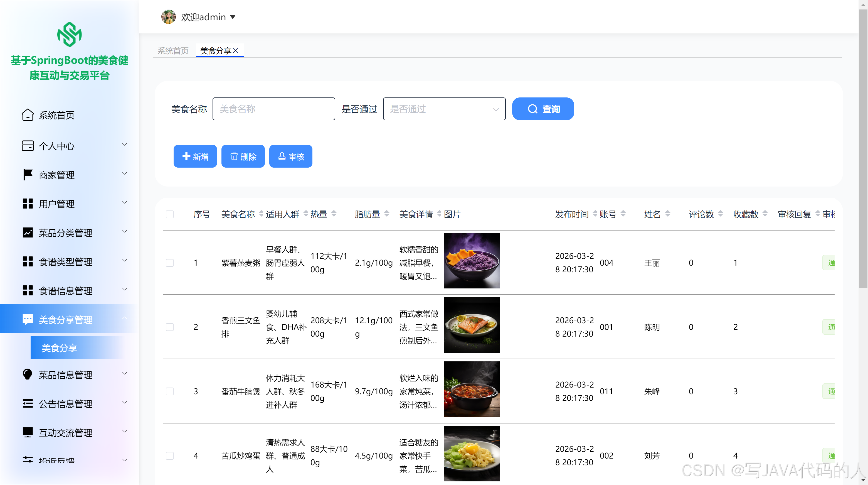Sort table by 收藏数 column arrows

pos(765,214)
